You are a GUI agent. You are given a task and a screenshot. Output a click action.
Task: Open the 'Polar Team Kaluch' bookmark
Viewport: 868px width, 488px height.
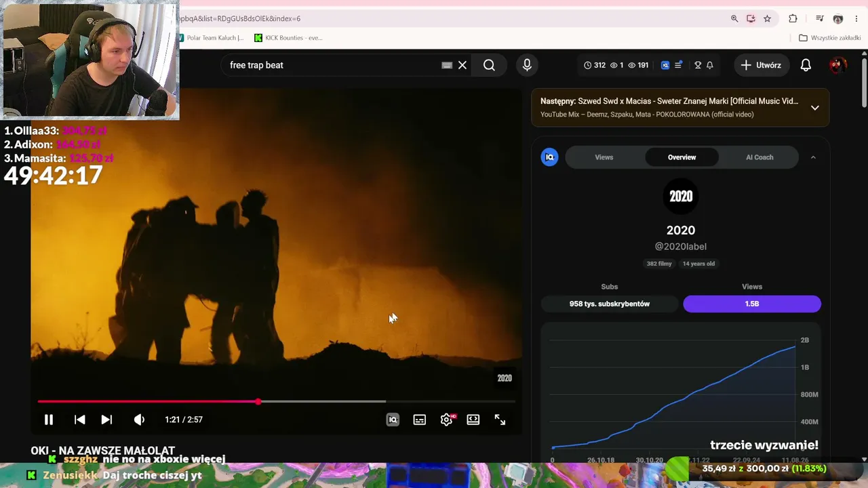click(211, 38)
